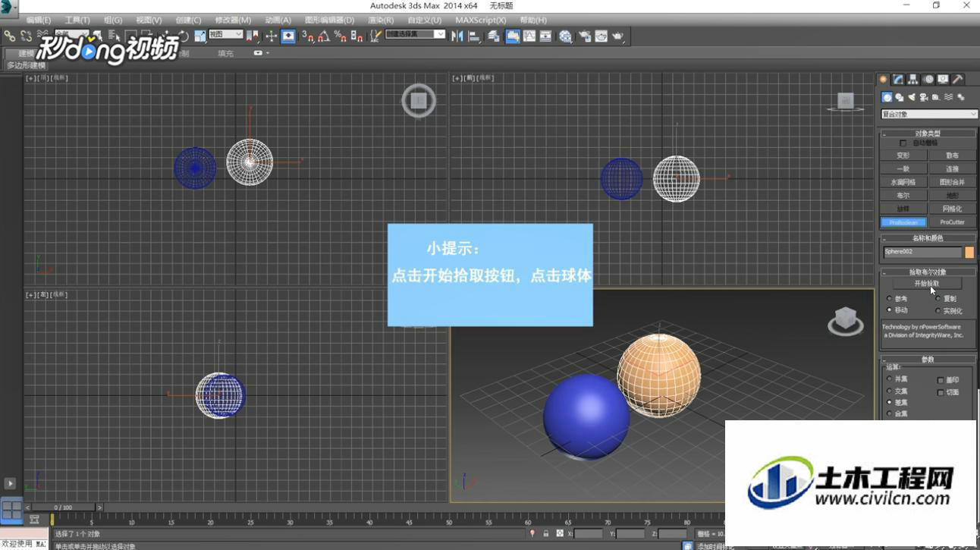Click the orange object color swatch
980x550 pixels.
(969, 252)
